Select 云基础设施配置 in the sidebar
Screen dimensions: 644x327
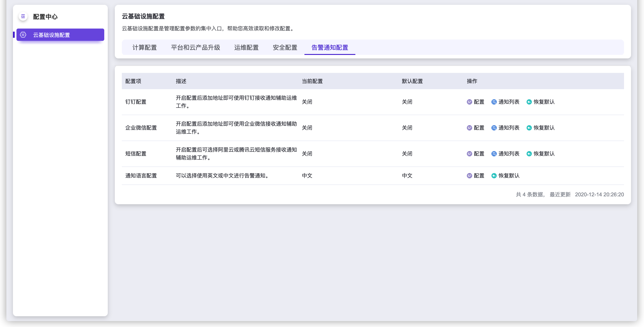[52, 35]
